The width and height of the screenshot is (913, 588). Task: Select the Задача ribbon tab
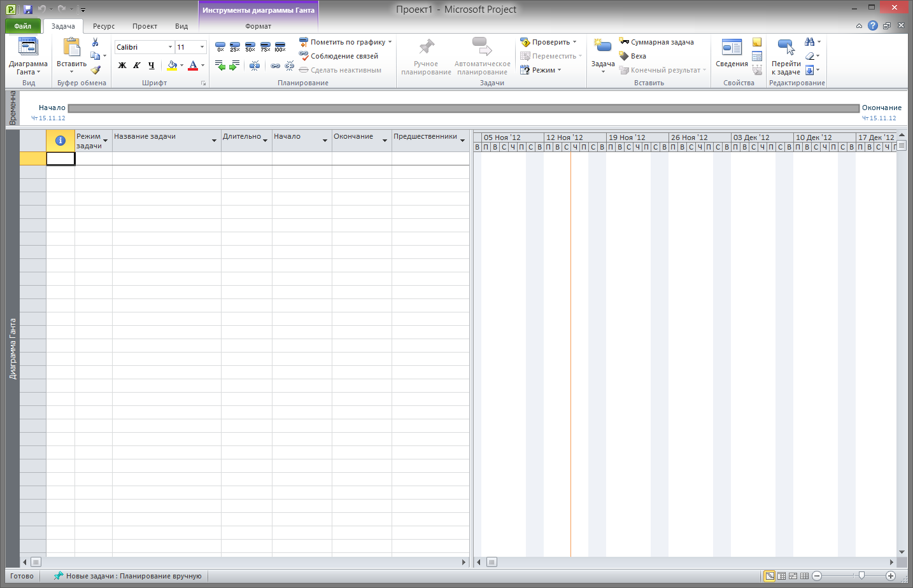click(x=63, y=26)
